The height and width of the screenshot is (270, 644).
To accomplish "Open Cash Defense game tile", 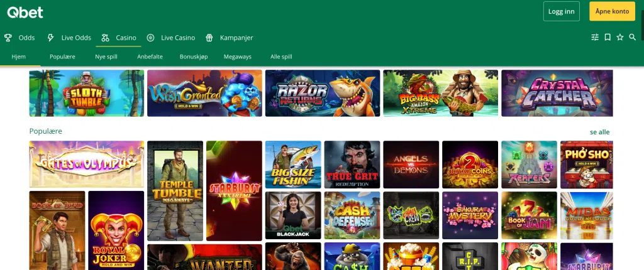I will click(352, 215).
